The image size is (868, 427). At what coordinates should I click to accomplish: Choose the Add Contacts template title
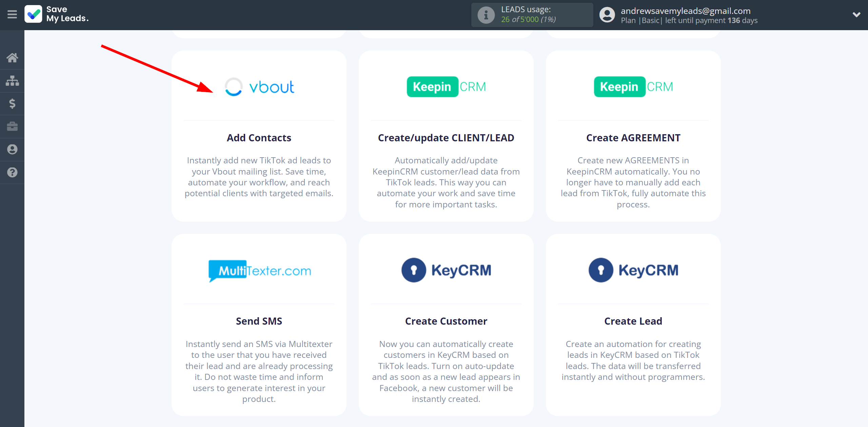259,138
